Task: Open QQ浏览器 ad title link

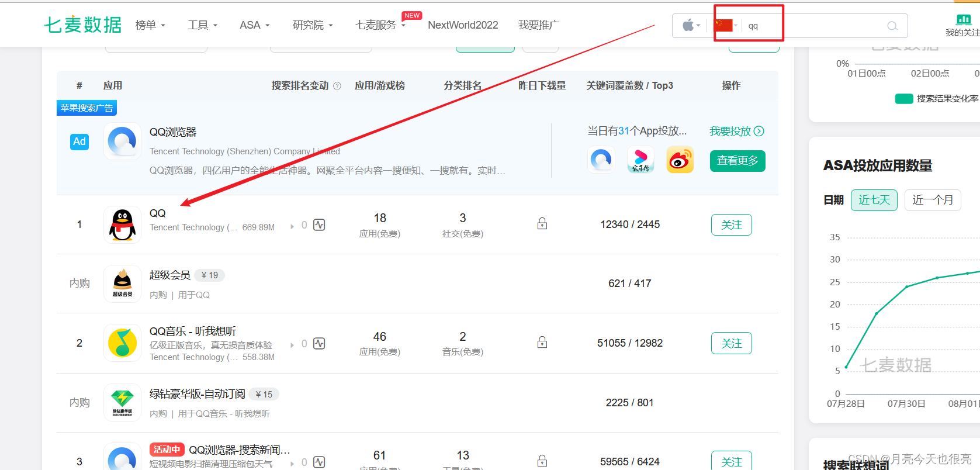Action: [x=173, y=132]
